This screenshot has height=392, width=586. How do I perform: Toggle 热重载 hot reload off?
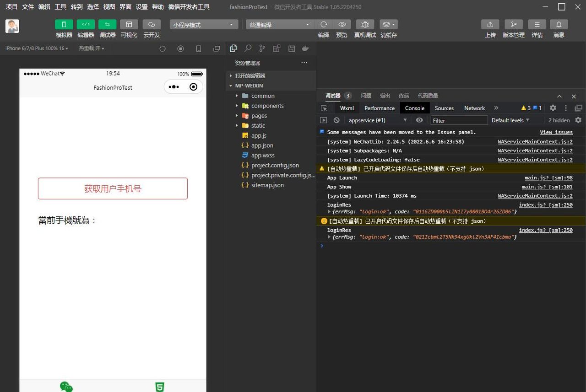click(x=91, y=48)
